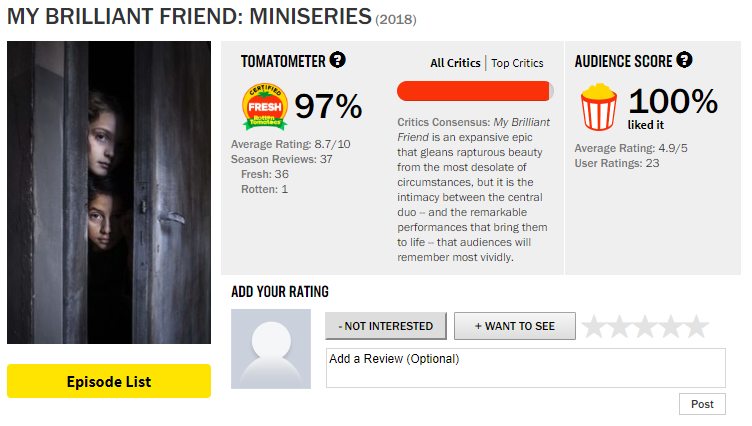Click the 97% Tomatometer score
Screen dimensions: 752x426
[x=328, y=106]
